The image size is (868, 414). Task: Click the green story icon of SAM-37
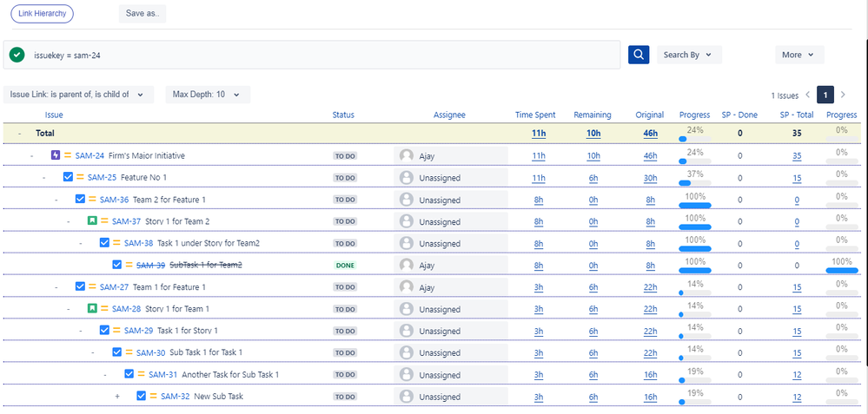click(x=92, y=221)
